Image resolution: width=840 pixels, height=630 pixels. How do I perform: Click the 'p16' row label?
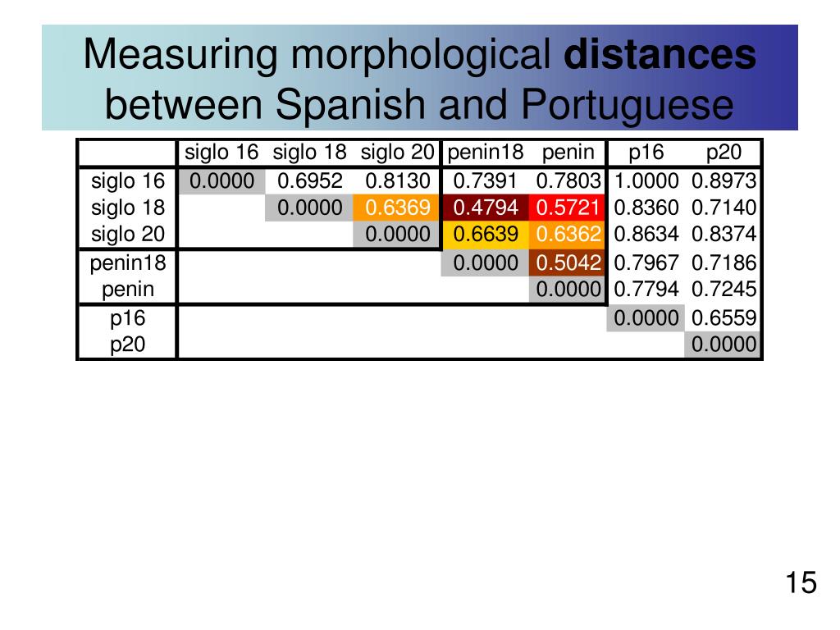point(127,318)
